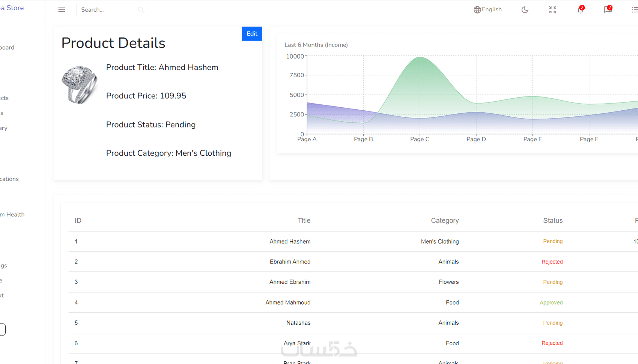Open the chat messages icon
Viewport: 638px width, 364px height.
pos(608,10)
